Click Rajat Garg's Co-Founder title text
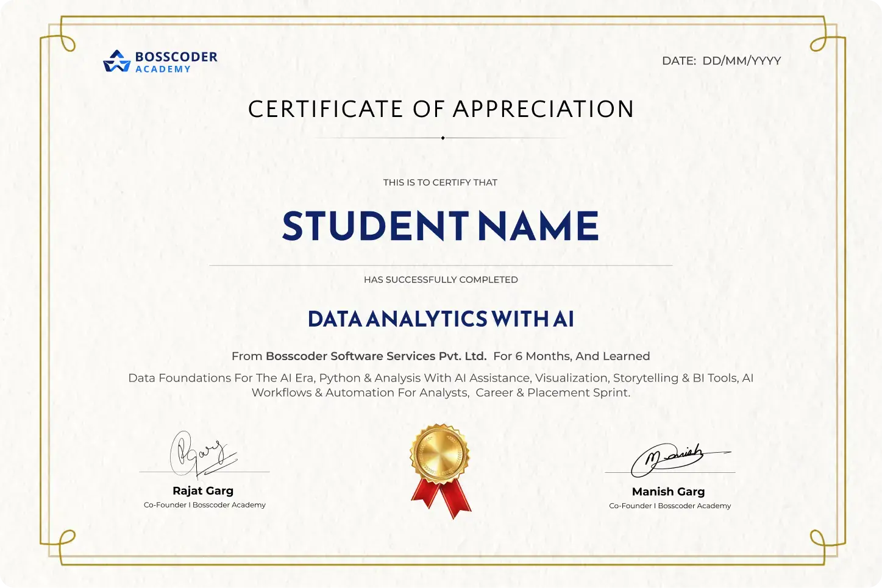 click(x=204, y=505)
